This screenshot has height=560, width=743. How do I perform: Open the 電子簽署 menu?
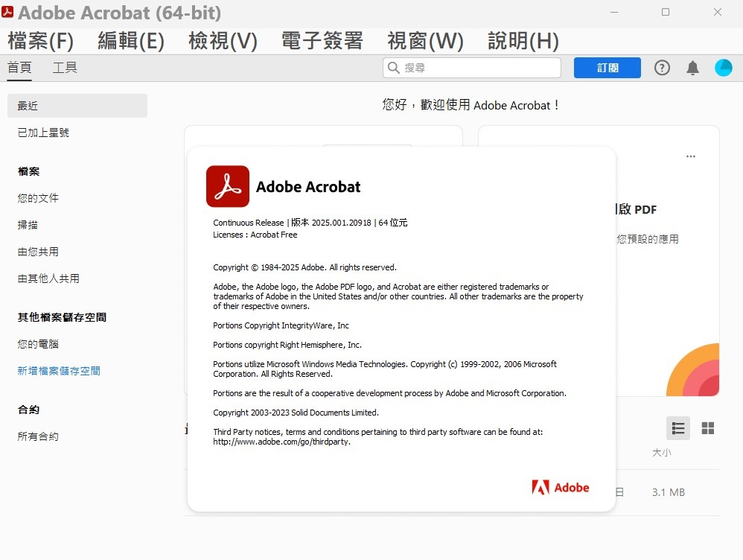(x=322, y=41)
